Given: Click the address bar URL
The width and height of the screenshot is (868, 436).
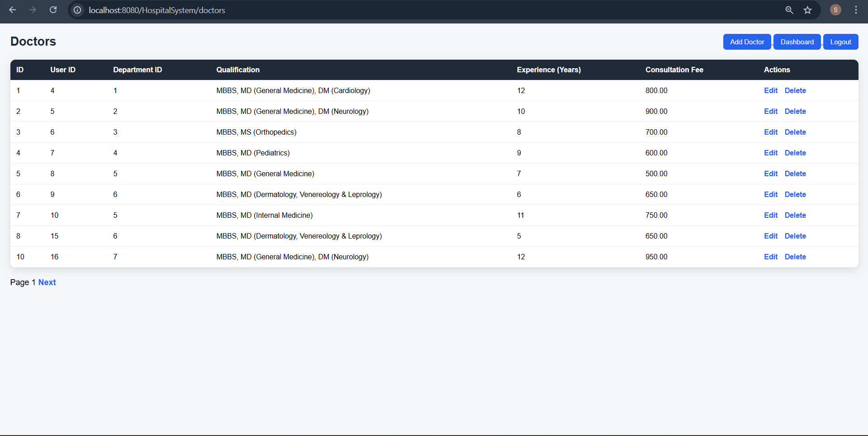Looking at the screenshot, I should 157,10.
